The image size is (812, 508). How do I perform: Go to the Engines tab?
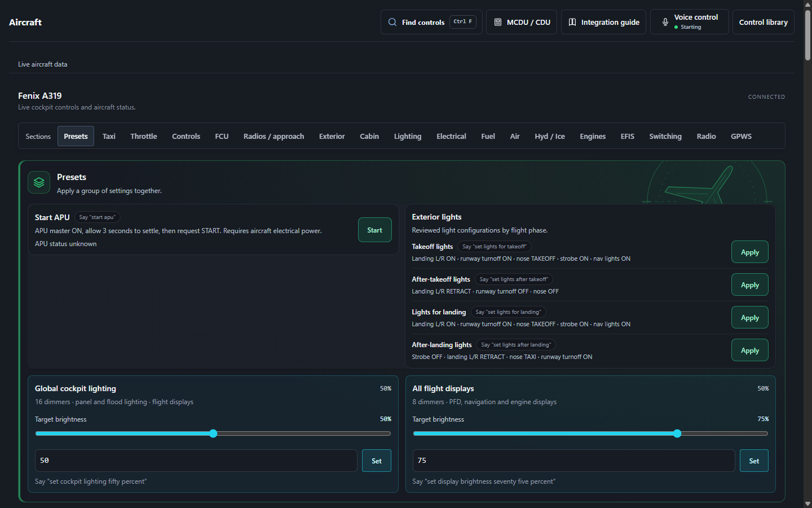click(x=593, y=136)
